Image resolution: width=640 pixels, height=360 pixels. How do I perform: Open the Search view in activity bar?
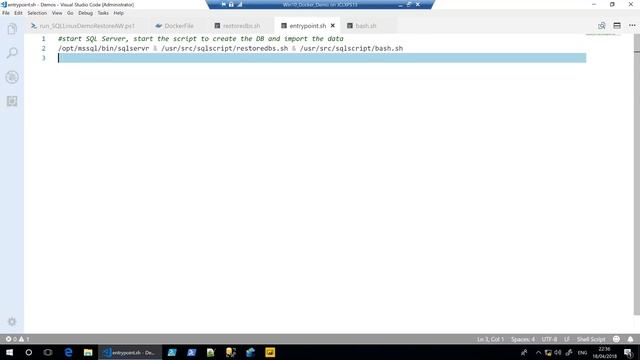[x=12, y=53]
